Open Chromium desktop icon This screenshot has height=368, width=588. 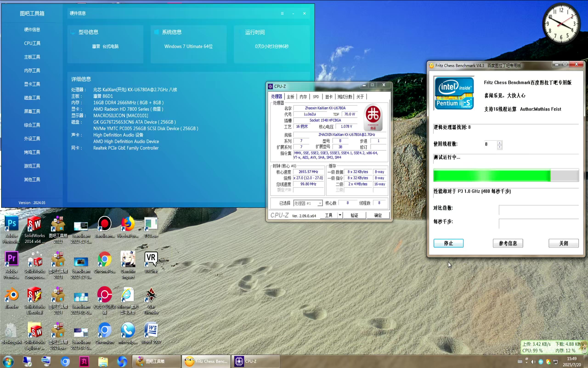(x=104, y=333)
